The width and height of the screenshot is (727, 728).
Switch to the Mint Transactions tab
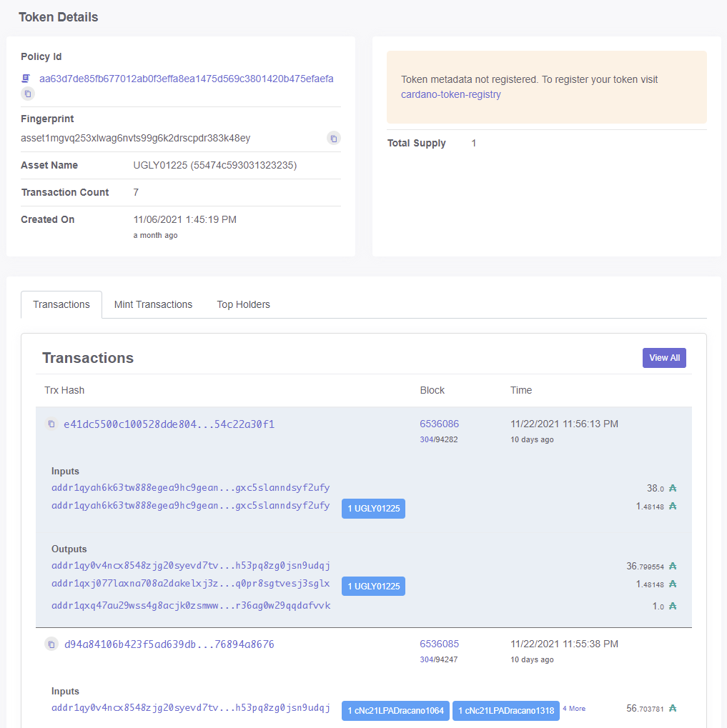(153, 304)
